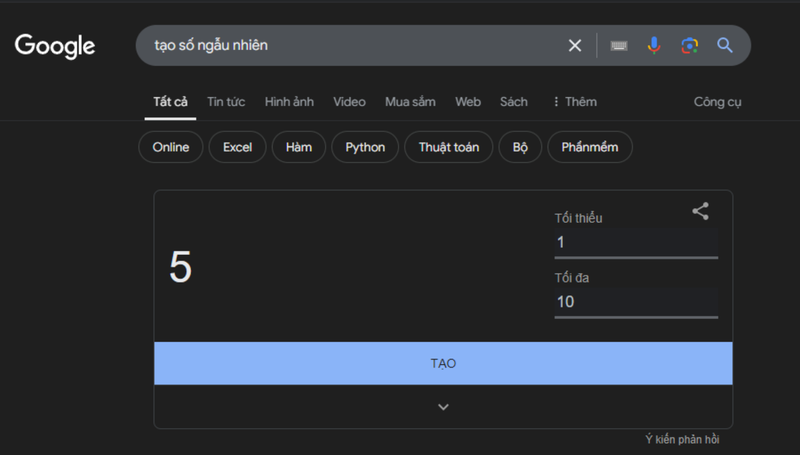The image size is (800, 455).
Task: Expand the Thêm more menu
Action: pos(575,102)
